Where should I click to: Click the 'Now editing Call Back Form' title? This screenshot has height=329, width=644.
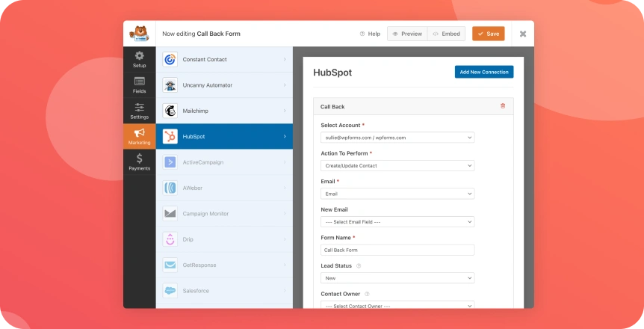tap(201, 34)
